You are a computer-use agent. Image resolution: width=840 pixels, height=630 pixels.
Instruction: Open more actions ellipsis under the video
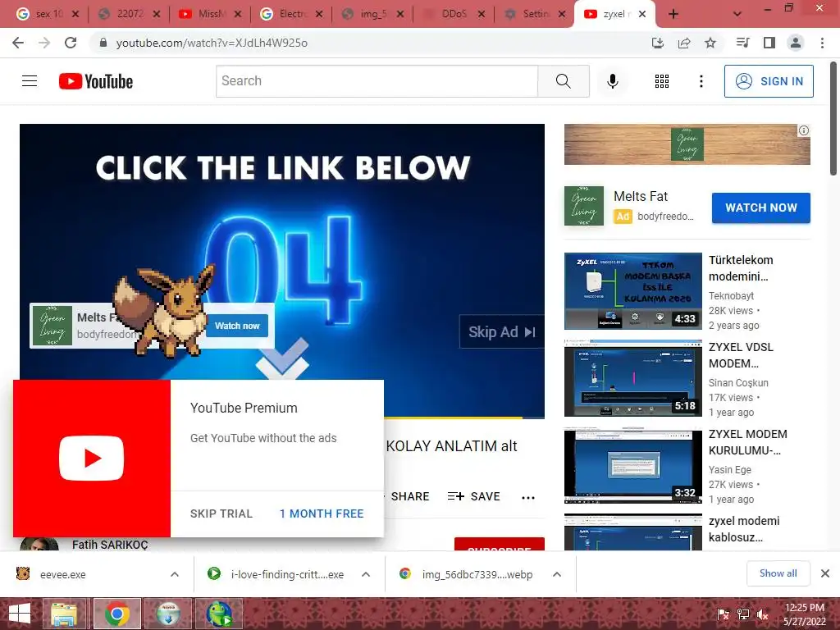528,497
